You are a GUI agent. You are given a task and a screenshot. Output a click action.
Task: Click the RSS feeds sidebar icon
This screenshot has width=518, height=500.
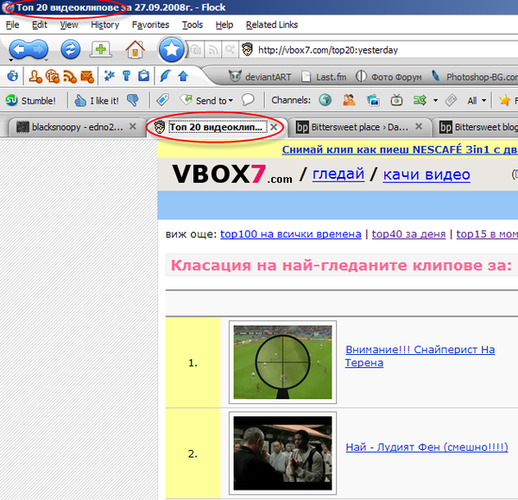(x=70, y=77)
